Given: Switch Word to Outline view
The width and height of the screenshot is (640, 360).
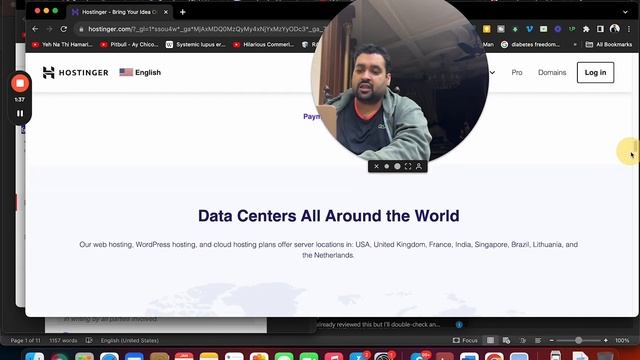Looking at the screenshot, I should tap(523, 340).
